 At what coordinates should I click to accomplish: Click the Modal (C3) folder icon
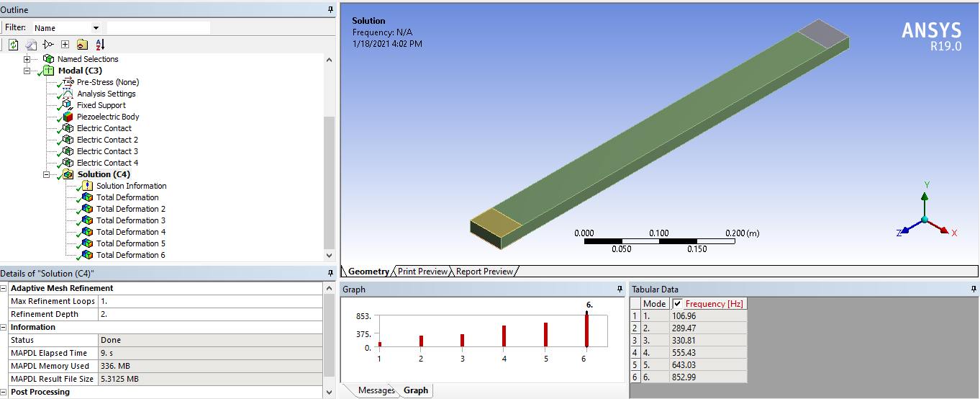tap(47, 71)
